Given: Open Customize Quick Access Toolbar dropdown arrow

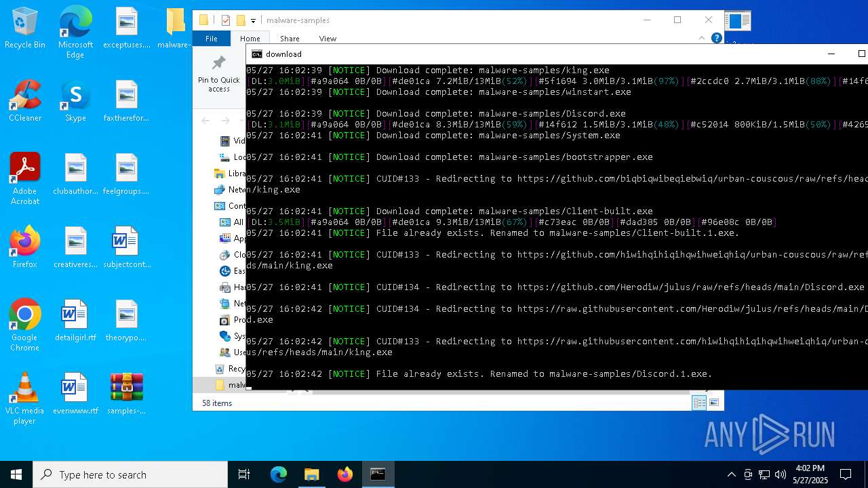Looking at the screenshot, I should [253, 21].
